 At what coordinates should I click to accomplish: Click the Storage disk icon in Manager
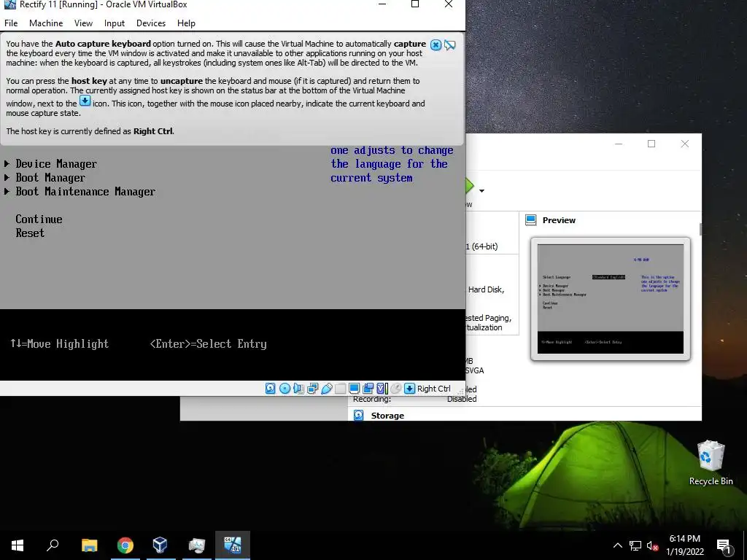359,415
